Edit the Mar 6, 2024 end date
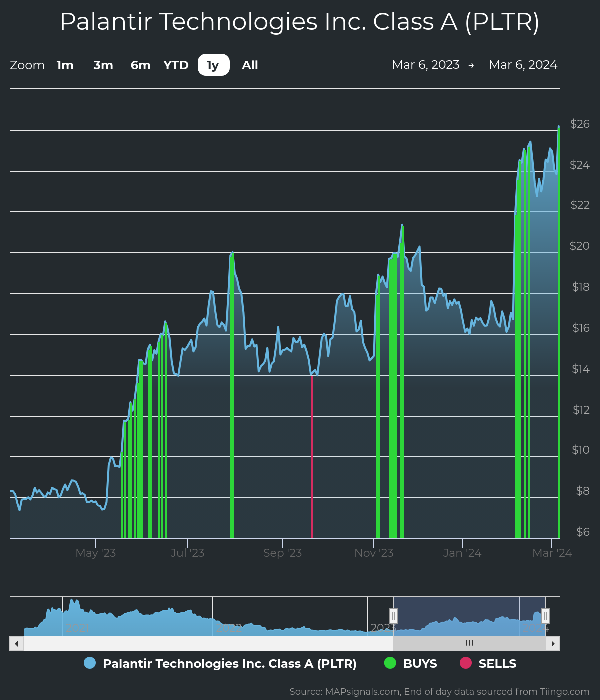The width and height of the screenshot is (600, 700). click(x=523, y=65)
